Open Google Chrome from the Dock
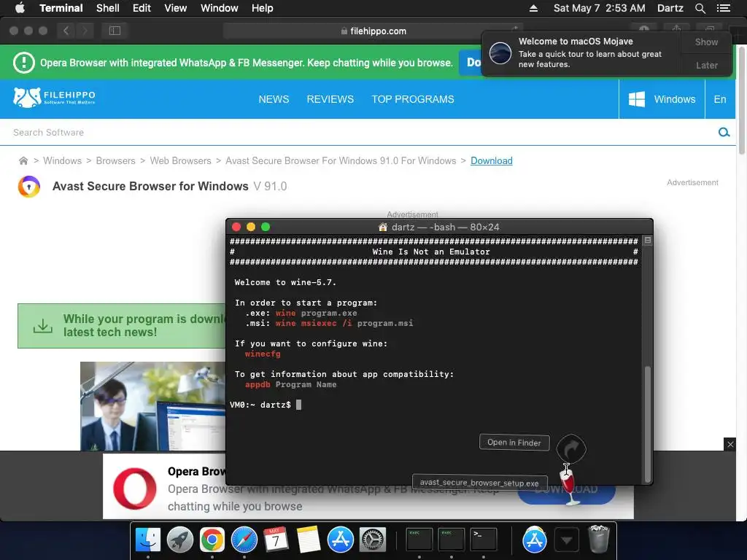This screenshot has height=560, width=747. pyautogui.click(x=212, y=540)
